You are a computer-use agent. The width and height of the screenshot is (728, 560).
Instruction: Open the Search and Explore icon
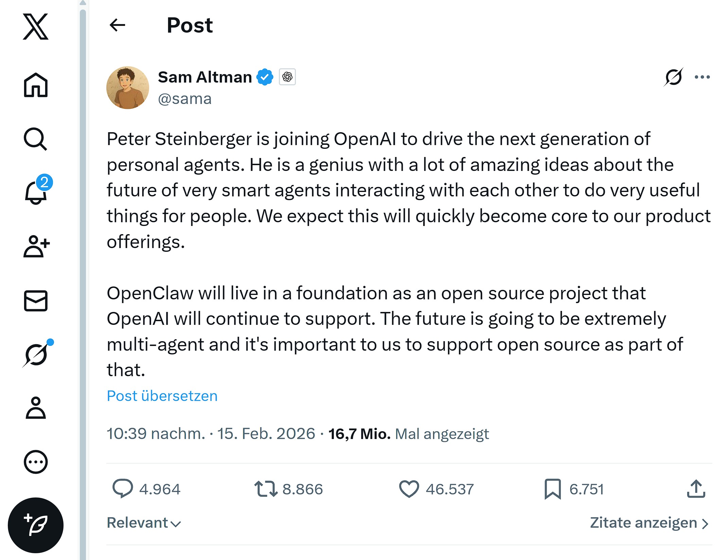pyautogui.click(x=35, y=139)
